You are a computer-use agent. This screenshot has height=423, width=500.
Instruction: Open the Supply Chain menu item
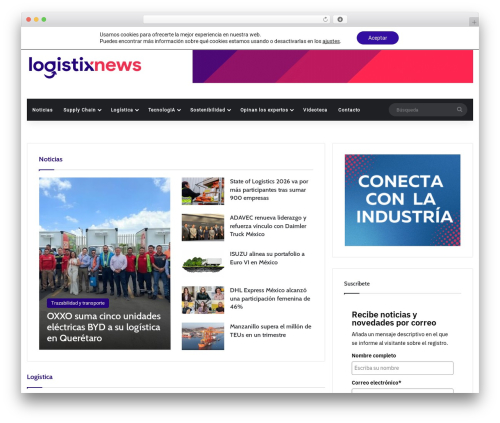tap(79, 110)
